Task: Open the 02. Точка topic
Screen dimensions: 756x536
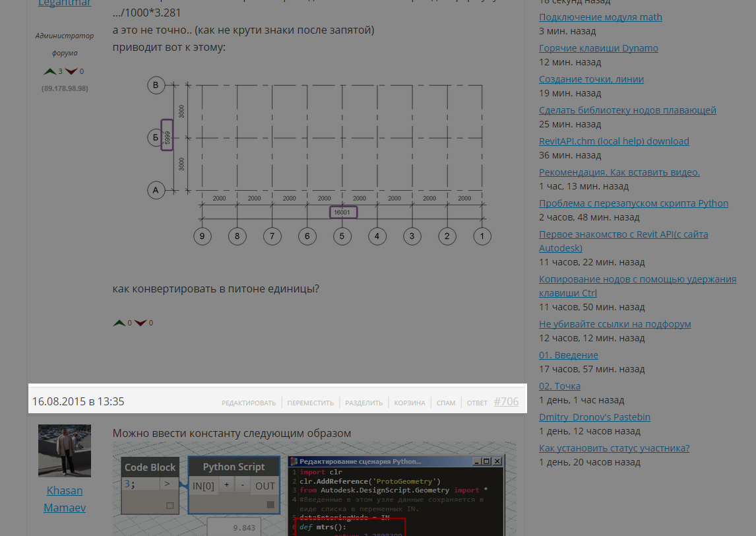Action: pos(559,386)
